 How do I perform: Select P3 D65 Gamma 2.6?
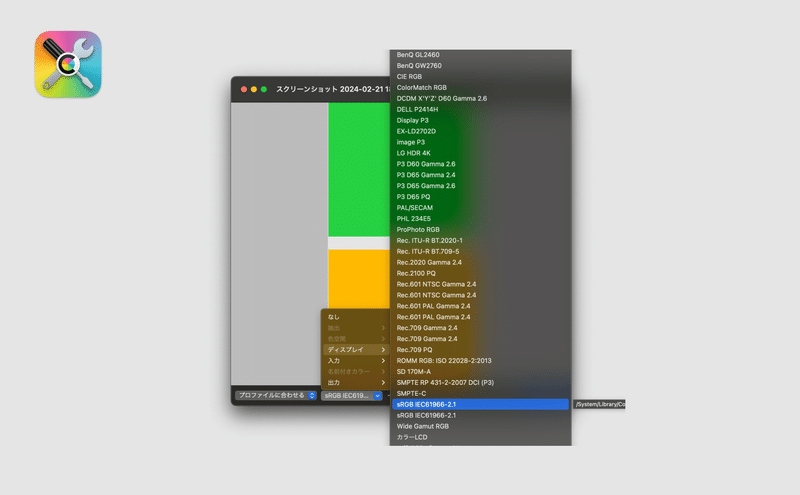(x=481, y=186)
